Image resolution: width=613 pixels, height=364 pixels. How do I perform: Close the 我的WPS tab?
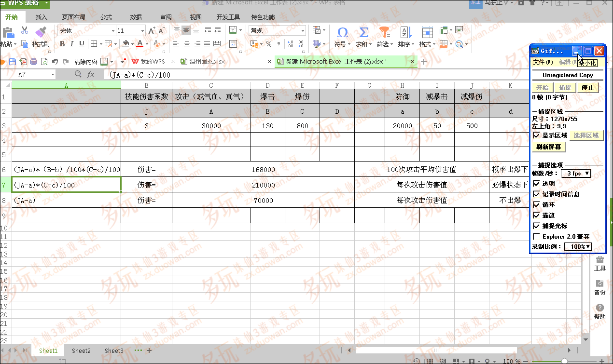click(x=173, y=62)
